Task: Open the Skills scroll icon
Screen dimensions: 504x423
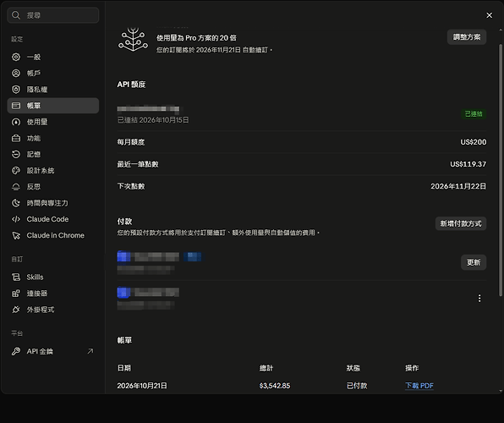Action: [16, 277]
